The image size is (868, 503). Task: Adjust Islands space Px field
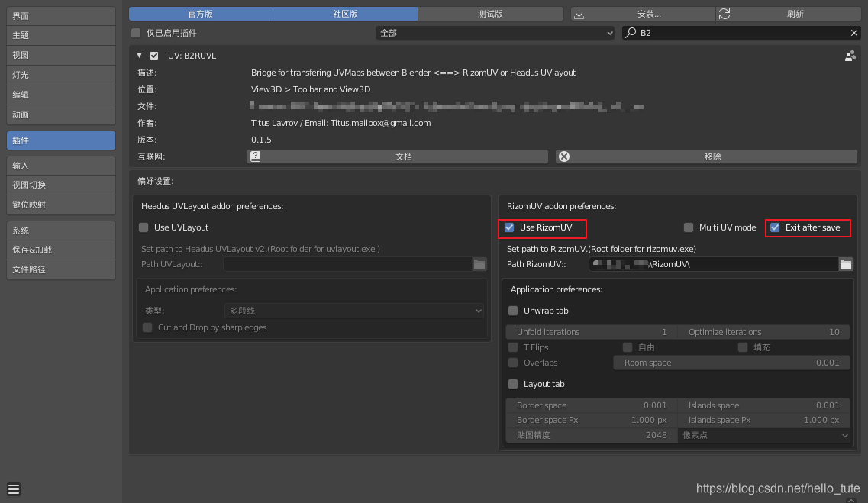(764, 420)
